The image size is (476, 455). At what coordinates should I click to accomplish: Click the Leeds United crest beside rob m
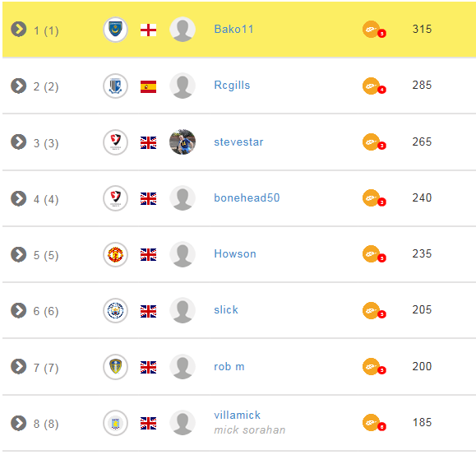coord(115,367)
